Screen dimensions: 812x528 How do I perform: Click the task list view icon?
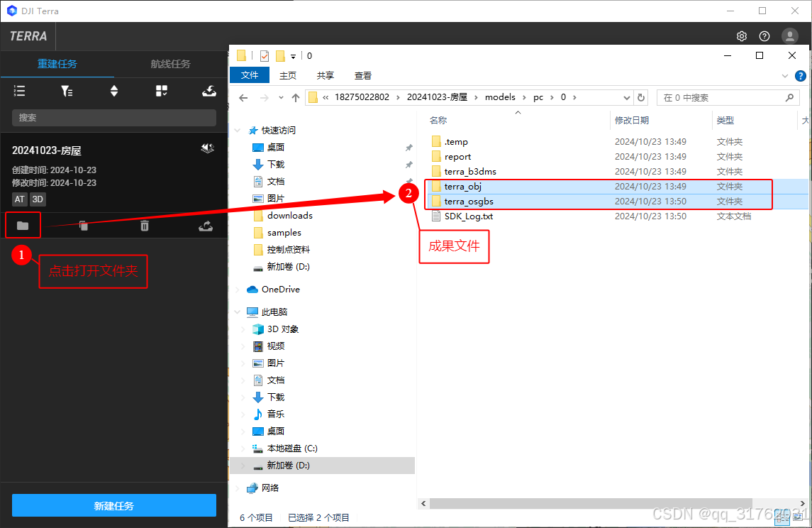[19, 92]
